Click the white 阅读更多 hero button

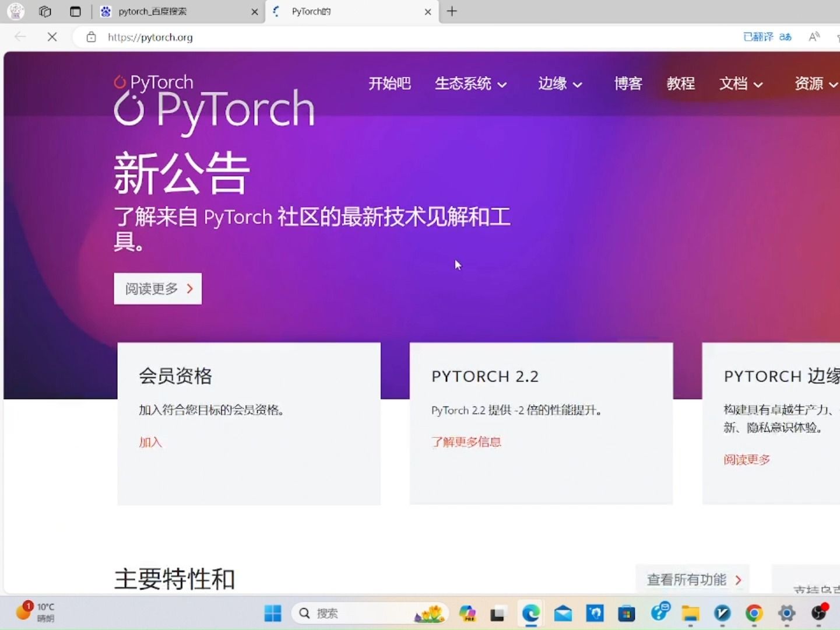click(x=158, y=289)
